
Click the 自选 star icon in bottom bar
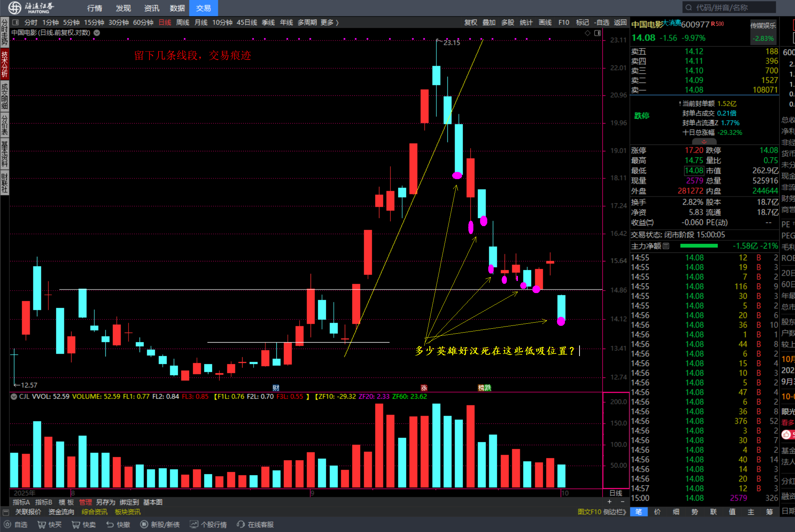7,525
